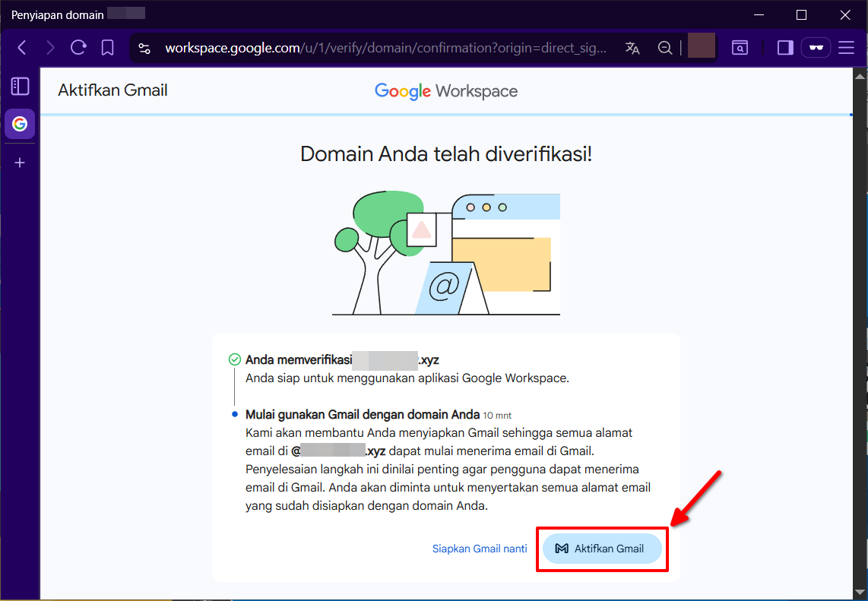Click the Siapkan Gmail nanti link
The height and width of the screenshot is (601, 868).
pyautogui.click(x=480, y=549)
